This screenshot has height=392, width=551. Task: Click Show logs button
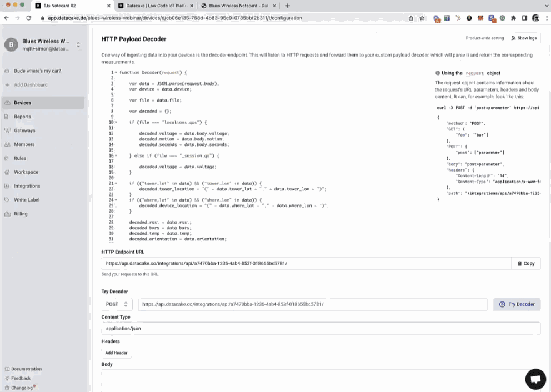pos(524,38)
